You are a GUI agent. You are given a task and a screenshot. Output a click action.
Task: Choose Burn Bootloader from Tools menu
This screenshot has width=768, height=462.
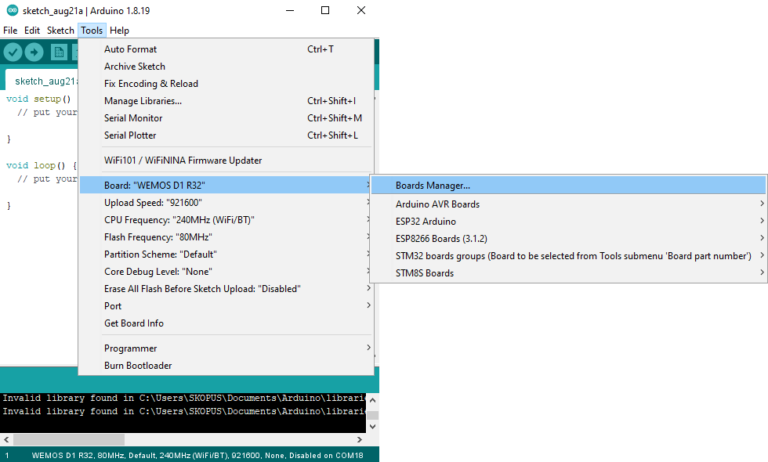(137, 366)
